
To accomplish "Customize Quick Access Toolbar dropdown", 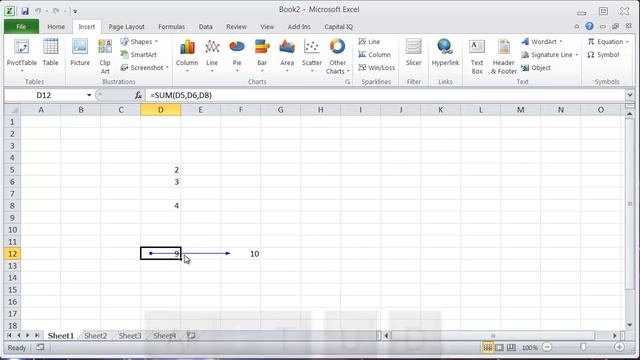I will (x=75, y=11).
